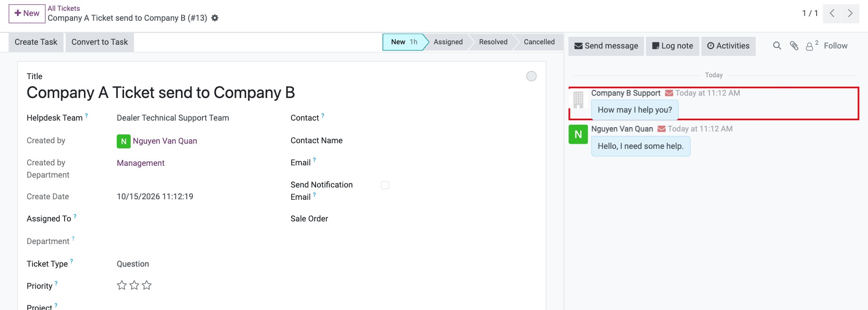Screen dimensions: 868x310
Task: Open the Assigned To selection field
Action: pyautogui.click(x=193, y=219)
